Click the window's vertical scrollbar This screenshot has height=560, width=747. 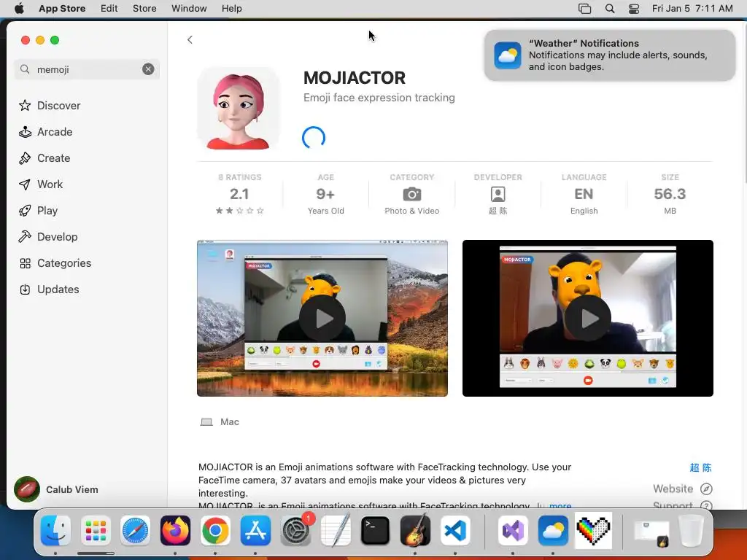point(744,102)
